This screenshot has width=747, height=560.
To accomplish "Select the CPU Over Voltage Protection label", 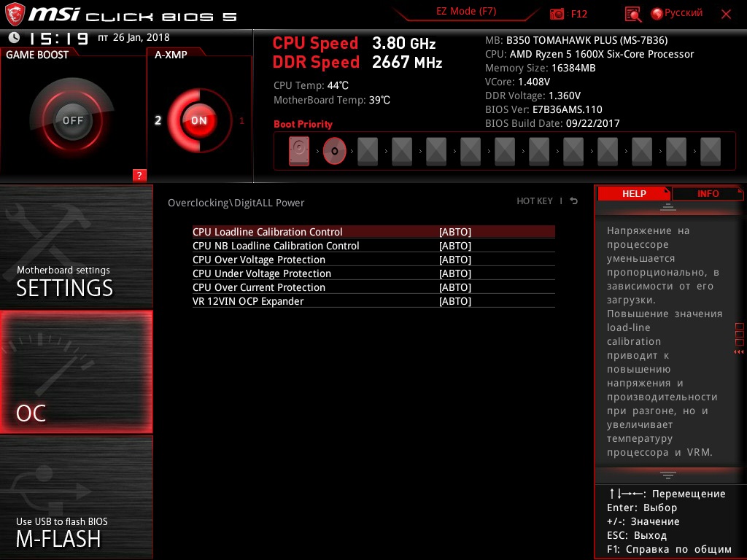I will [x=259, y=260].
